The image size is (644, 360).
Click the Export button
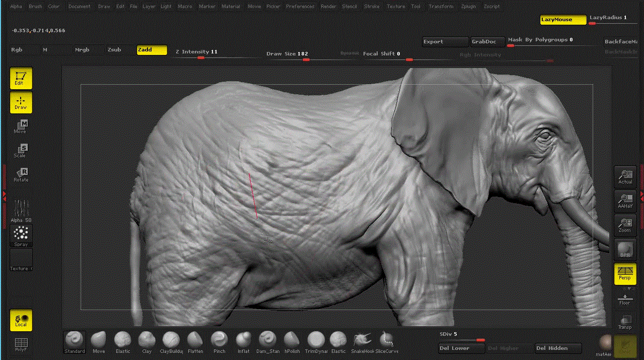(x=445, y=42)
